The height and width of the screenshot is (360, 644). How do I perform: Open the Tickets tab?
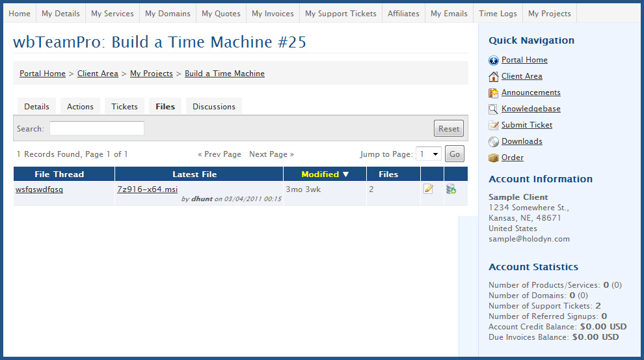coord(124,107)
